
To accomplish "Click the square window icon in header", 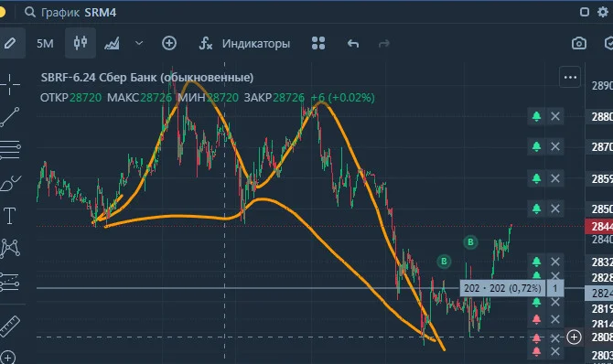I will click(x=584, y=12).
